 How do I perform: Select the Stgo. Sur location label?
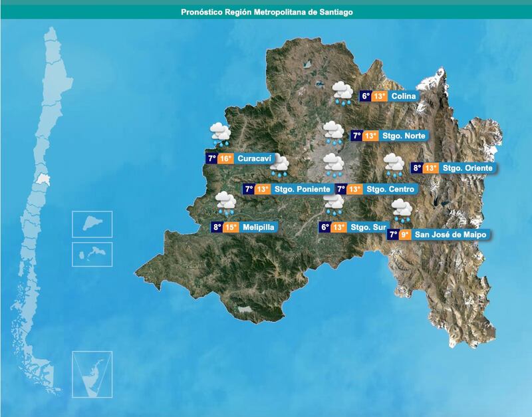click(x=368, y=227)
